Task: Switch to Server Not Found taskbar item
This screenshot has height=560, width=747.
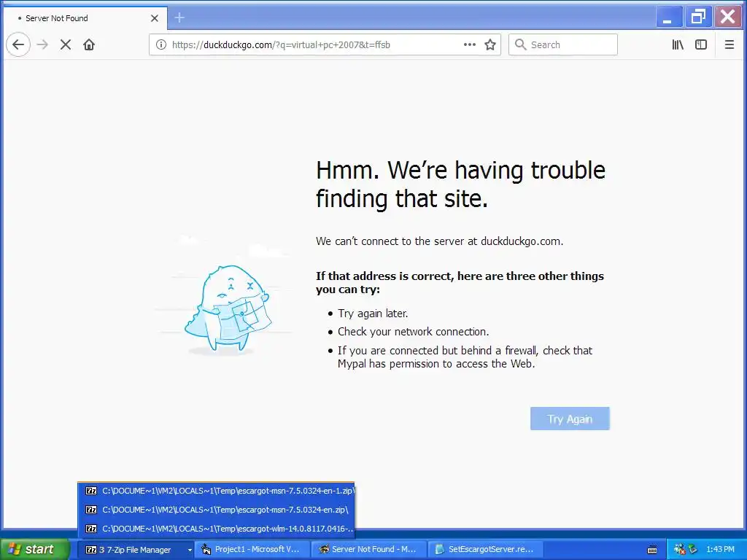Action: (x=368, y=550)
